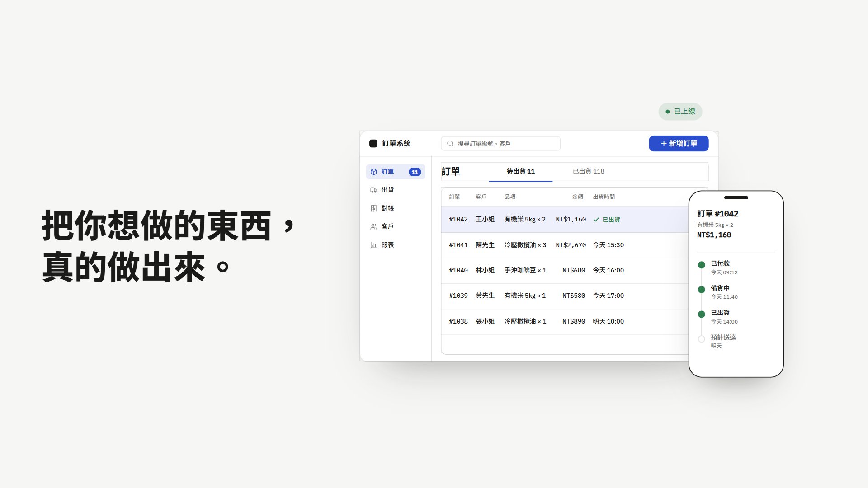The image size is (868, 488).
Task: Click the green dot in 已上線 badge
Action: pos(667,112)
